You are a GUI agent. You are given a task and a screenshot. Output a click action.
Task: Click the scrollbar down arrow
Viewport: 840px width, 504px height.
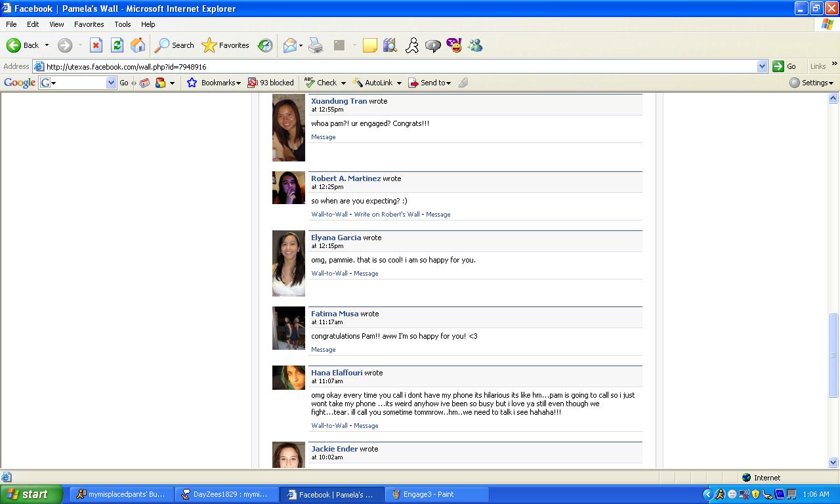(833, 462)
